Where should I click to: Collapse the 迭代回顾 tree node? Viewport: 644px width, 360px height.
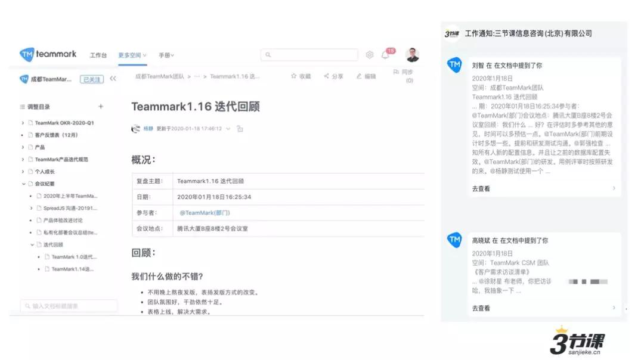click(32, 244)
